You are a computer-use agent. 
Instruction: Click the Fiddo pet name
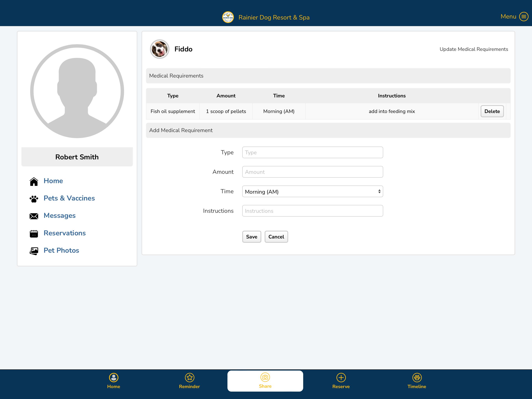[x=183, y=49]
